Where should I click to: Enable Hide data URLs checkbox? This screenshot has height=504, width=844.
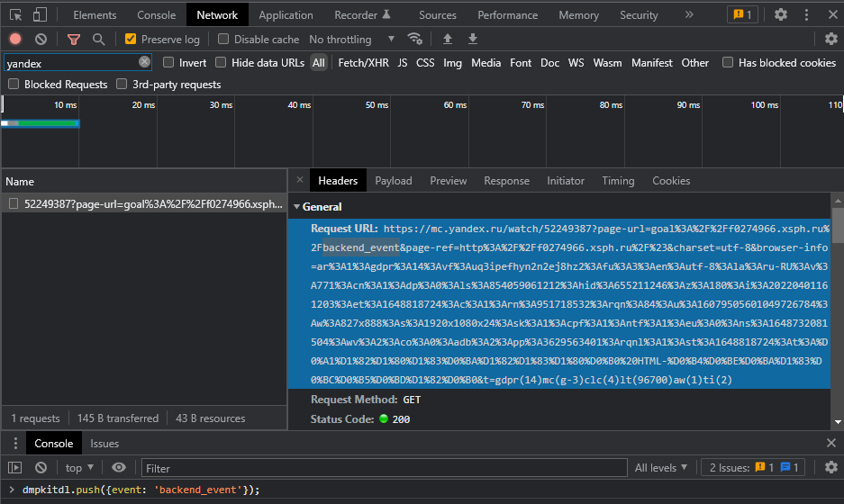221,62
